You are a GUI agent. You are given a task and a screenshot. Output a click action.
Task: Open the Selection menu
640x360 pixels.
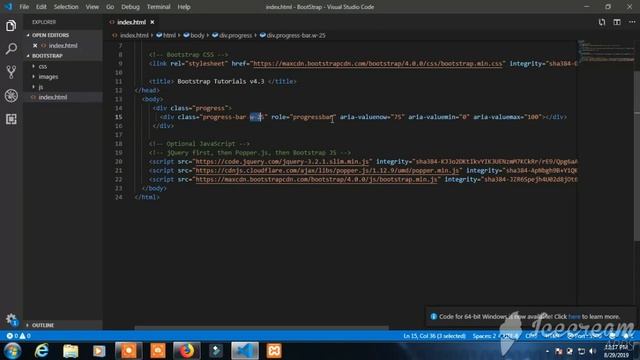tap(66, 7)
